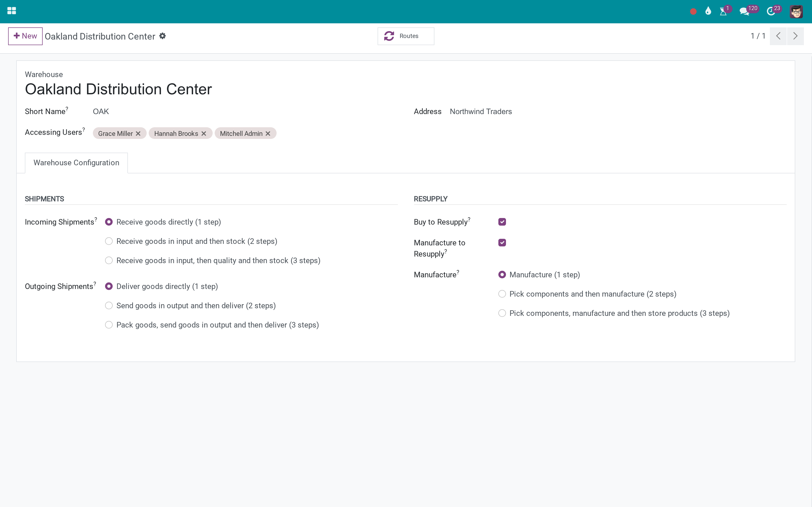The height and width of the screenshot is (507, 812).
Task: Uncheck Buy to Resupply checkbox
Action: [502, 222]
